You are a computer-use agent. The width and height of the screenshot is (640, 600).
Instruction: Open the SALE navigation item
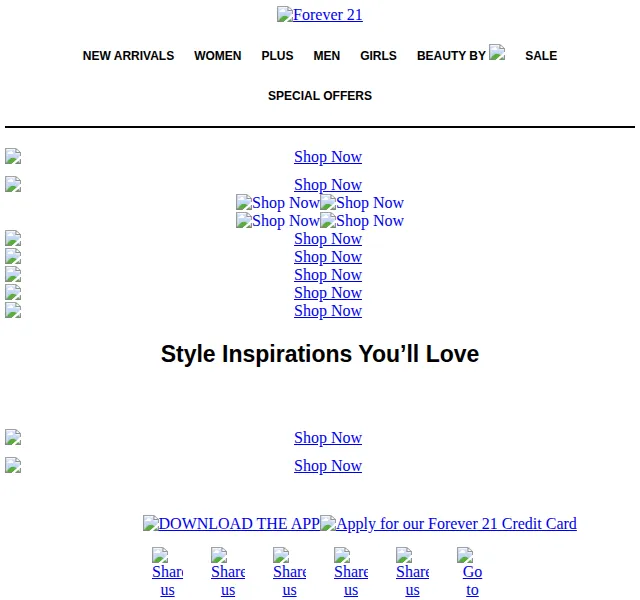(541, 56)
